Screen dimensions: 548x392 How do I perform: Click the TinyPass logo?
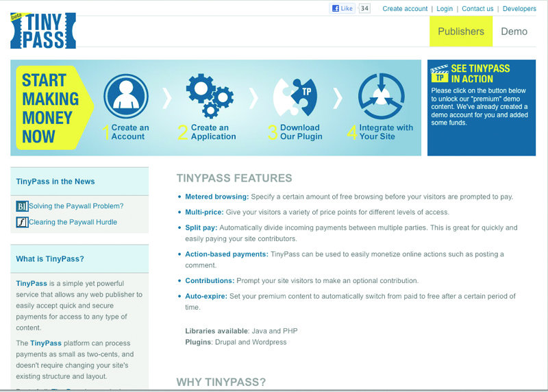(x=43, y=31)
